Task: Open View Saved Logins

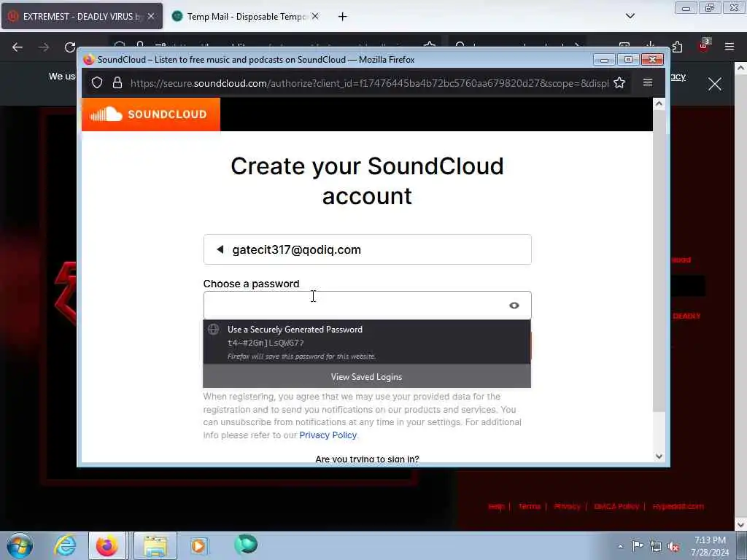Action: [367, 377]
